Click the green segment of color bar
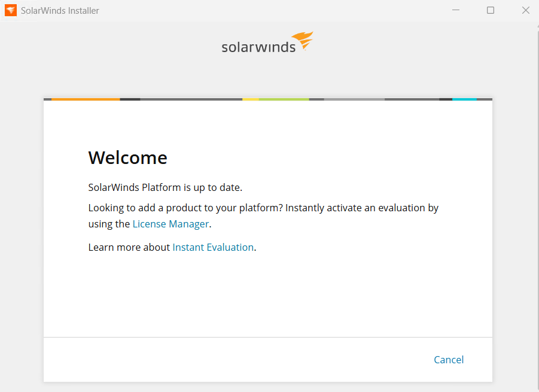539x392 pixels. coord(284,99)
